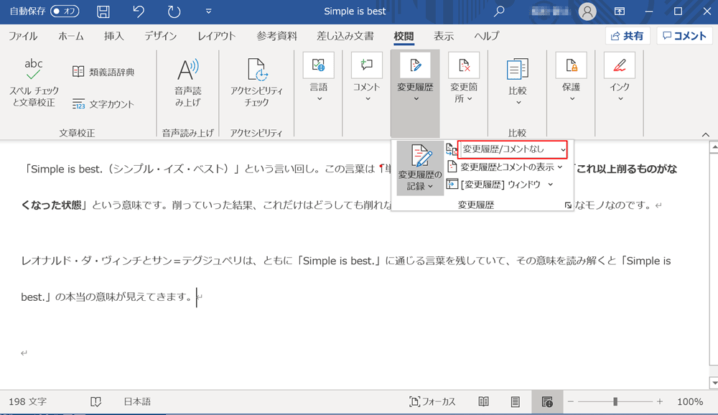
Task: Click the bold text くなった状態
Action: tap(52, 205)
